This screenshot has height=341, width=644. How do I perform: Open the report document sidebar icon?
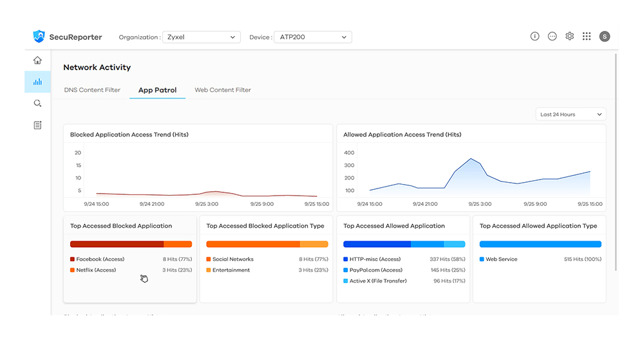pos(37,125)
